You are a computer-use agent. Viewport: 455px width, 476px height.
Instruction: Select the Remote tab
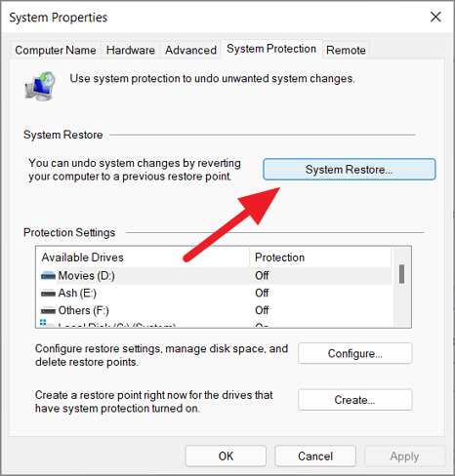point(346,50)
